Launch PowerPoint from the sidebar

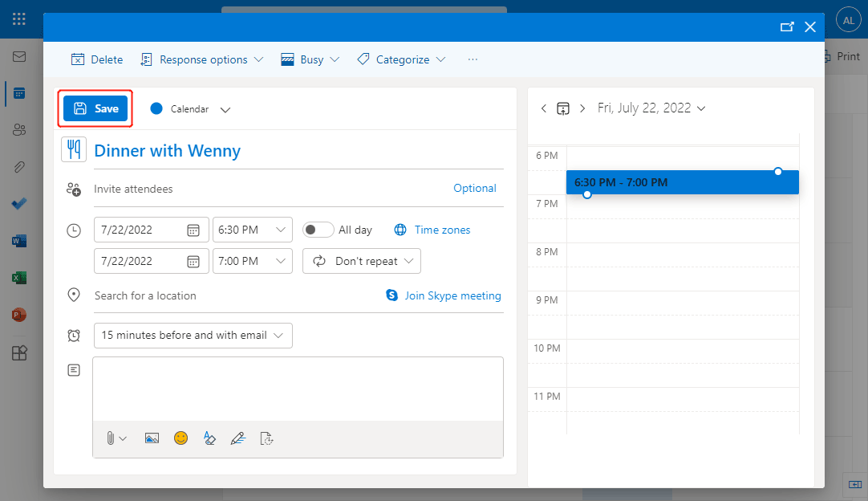[19, 315]
